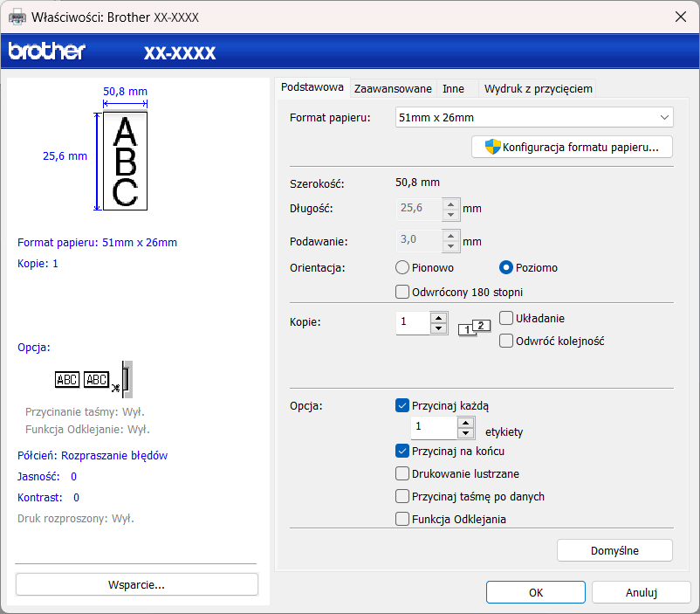The image size is (700, 614).
Task: Click the Brother logo in header
Action: [x=47, y=51]
